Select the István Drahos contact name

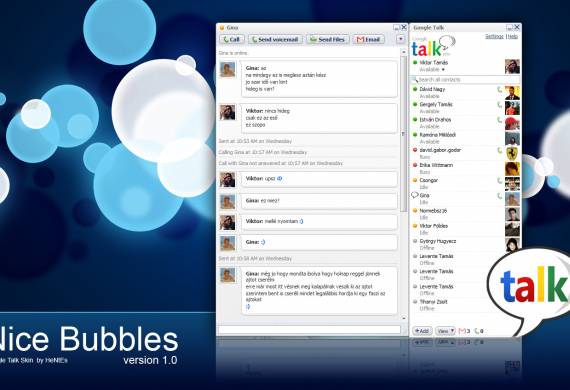click(435, 120)
